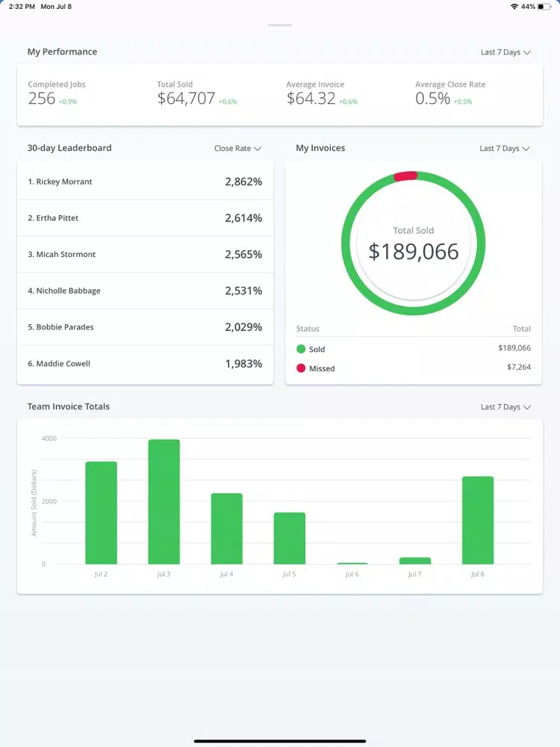
Task: Tap the Average Invoice metric
Action: tap(322, 93)
